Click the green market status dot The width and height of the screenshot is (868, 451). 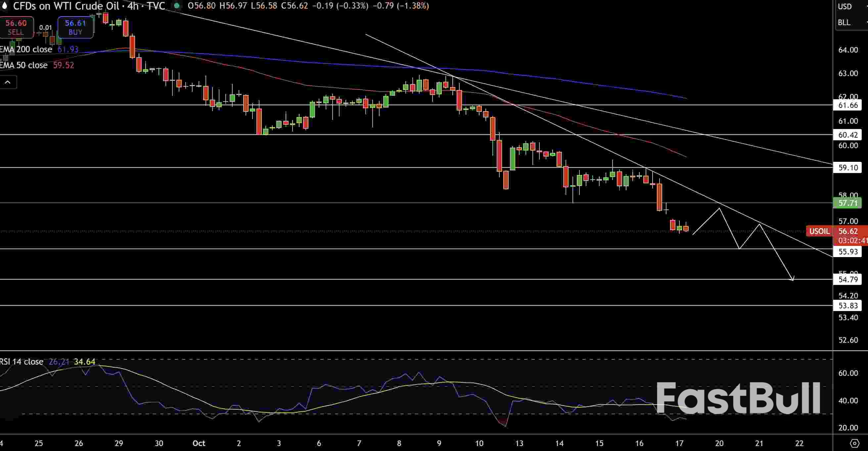[x=177, y=6]
